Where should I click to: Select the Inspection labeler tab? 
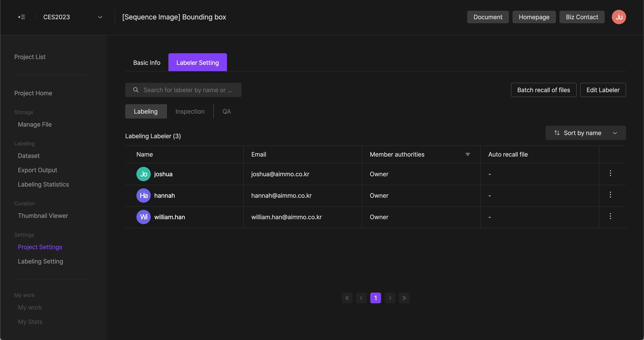190,111
